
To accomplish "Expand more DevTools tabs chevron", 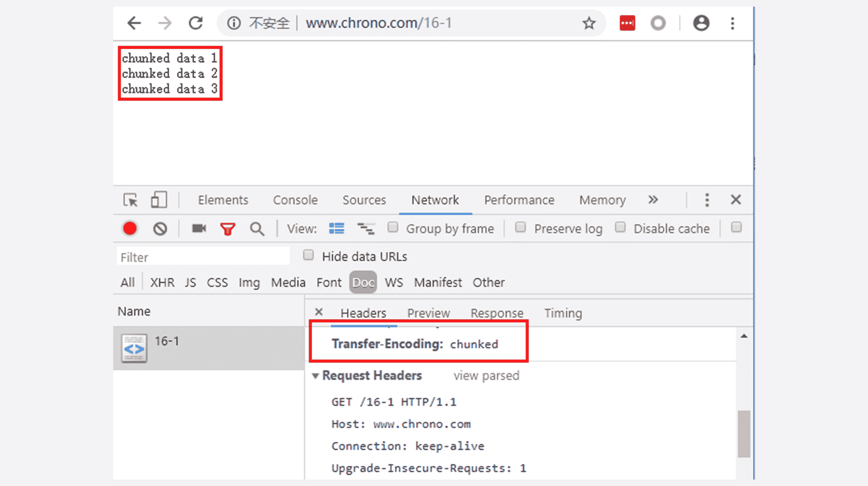I will click(653, 200).
